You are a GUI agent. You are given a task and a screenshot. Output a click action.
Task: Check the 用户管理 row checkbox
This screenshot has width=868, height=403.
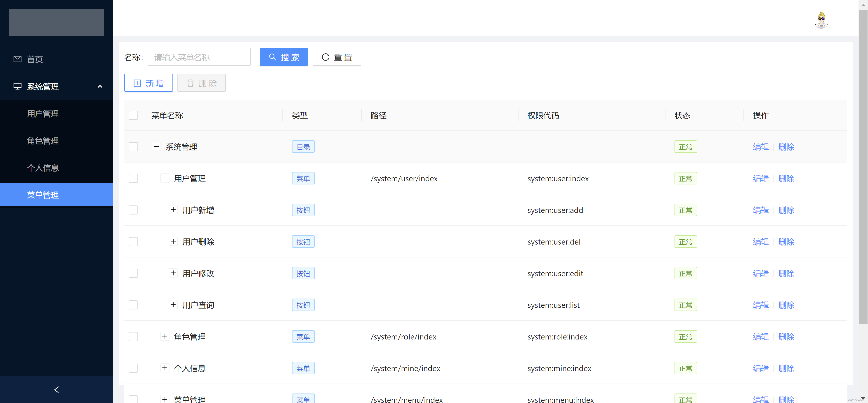coord(133,178)
